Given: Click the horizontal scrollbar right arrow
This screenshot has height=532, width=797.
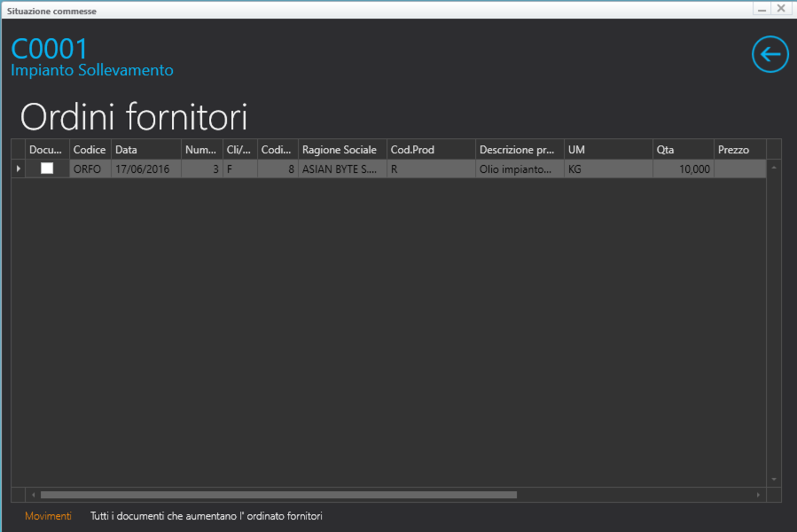Looking at the screenshot, I should [x=758, y=495].
